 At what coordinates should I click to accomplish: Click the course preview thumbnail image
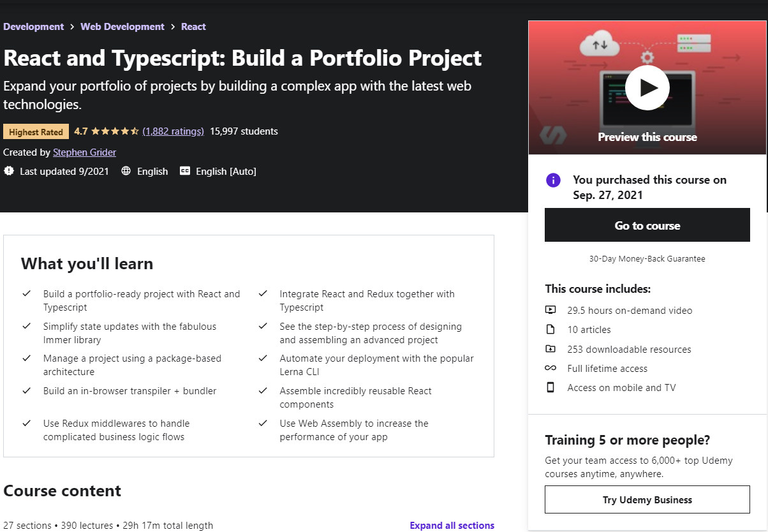(647, 87)
